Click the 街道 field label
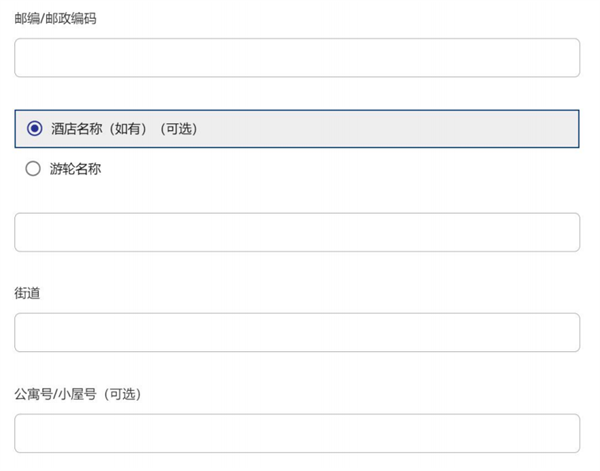This screenshot has height=471, width=600. point(27,293)
